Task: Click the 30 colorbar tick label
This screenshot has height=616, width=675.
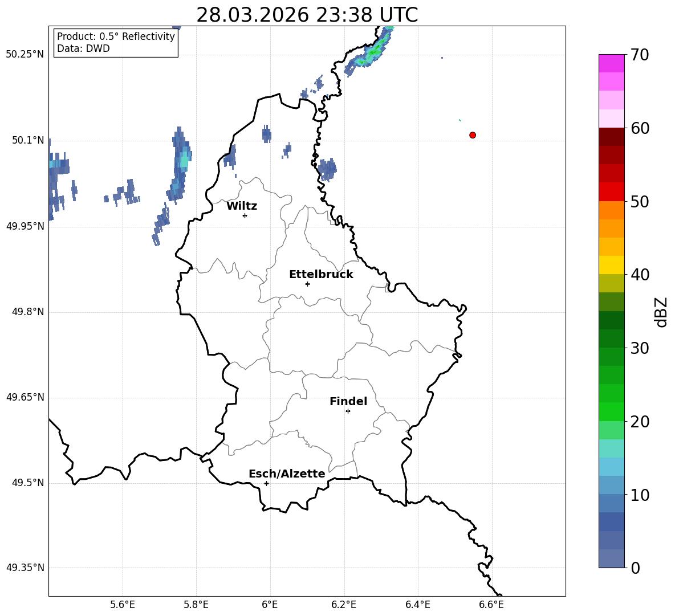Action: [x=640, y=348]
